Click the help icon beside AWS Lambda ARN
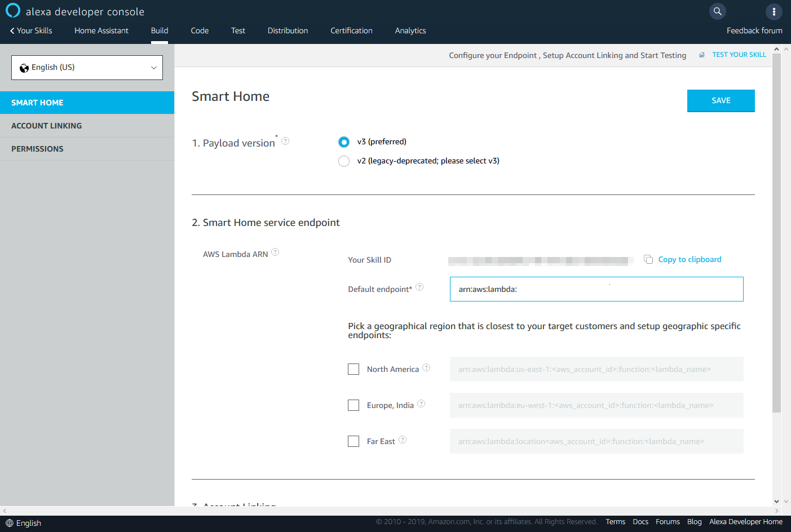791x532 pixels. click(275, 252)
